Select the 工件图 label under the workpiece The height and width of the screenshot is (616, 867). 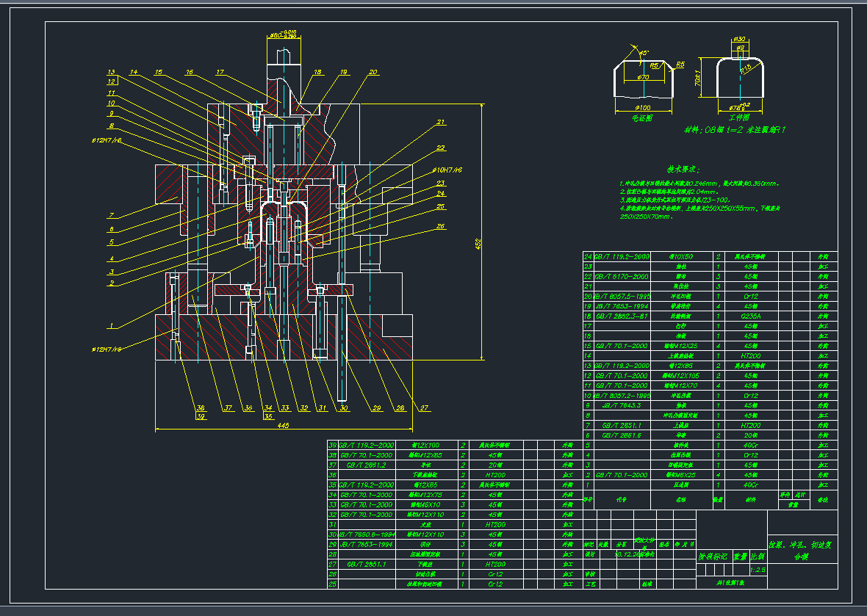click(738, 117)
